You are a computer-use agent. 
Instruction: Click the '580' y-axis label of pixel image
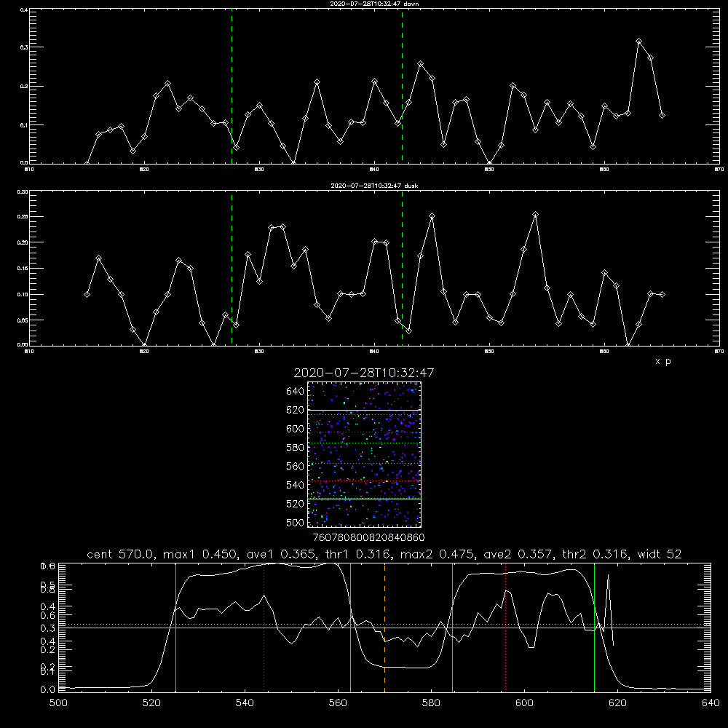coord(295,448)
